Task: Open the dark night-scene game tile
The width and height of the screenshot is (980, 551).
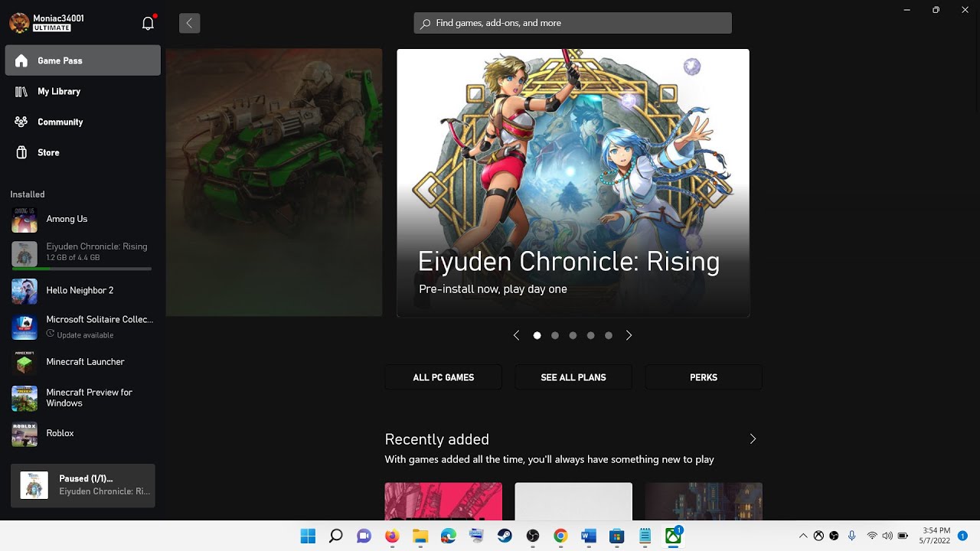Action: [704, 501]
